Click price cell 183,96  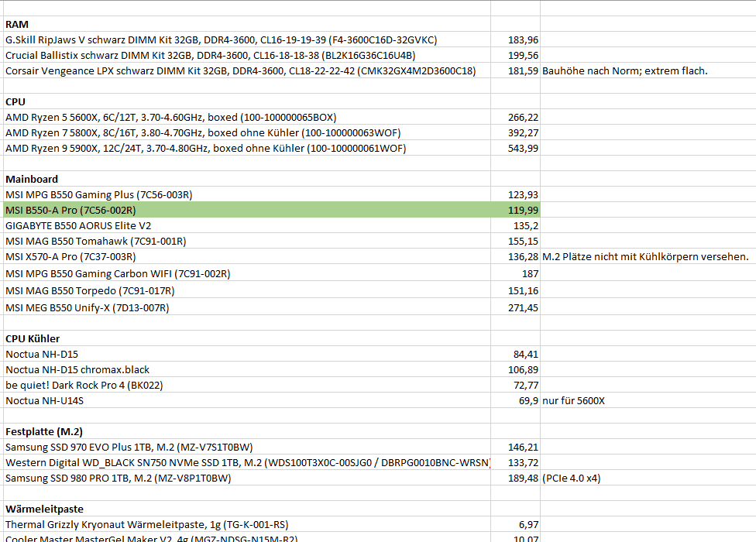(x=515, y=39)
